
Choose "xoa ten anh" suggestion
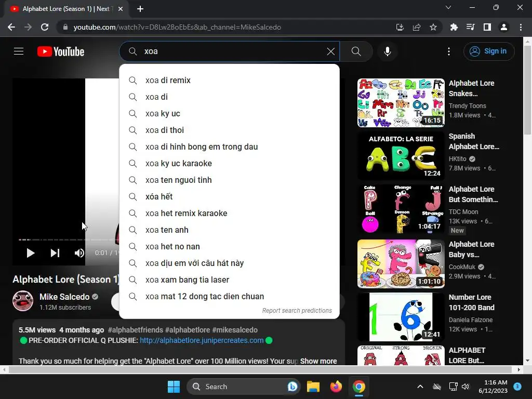point(229,230)
